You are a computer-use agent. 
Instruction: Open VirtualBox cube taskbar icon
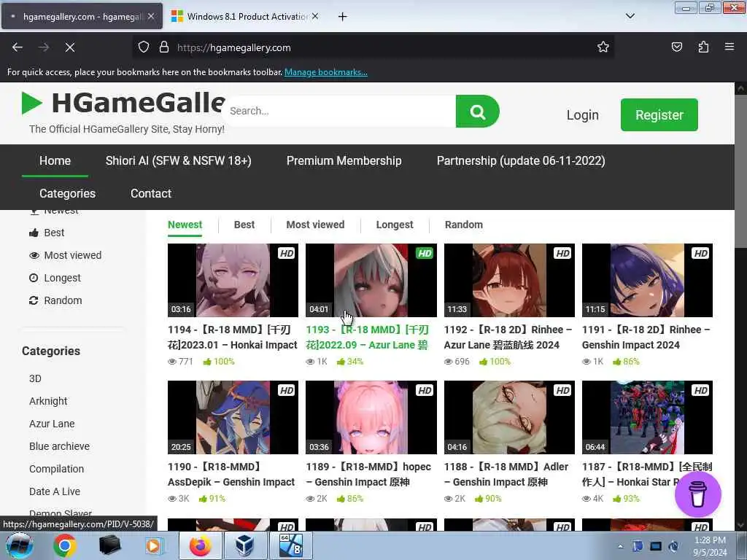[244, 545]
